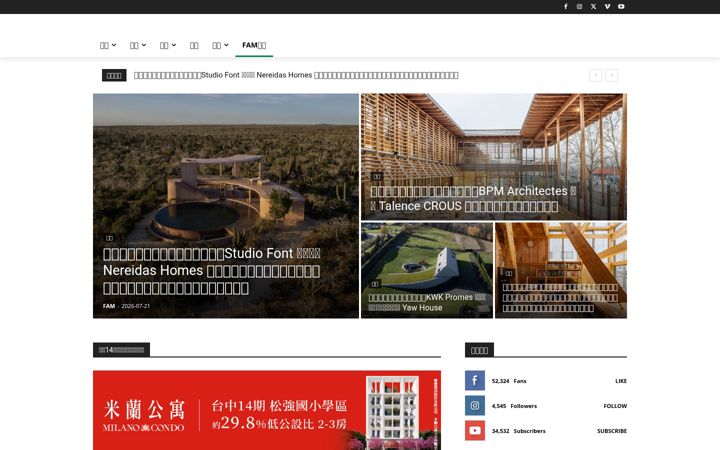Click LIKE next to Facebook fans
The height and width of the screenshot is (450, 720).
click(621, 381)
